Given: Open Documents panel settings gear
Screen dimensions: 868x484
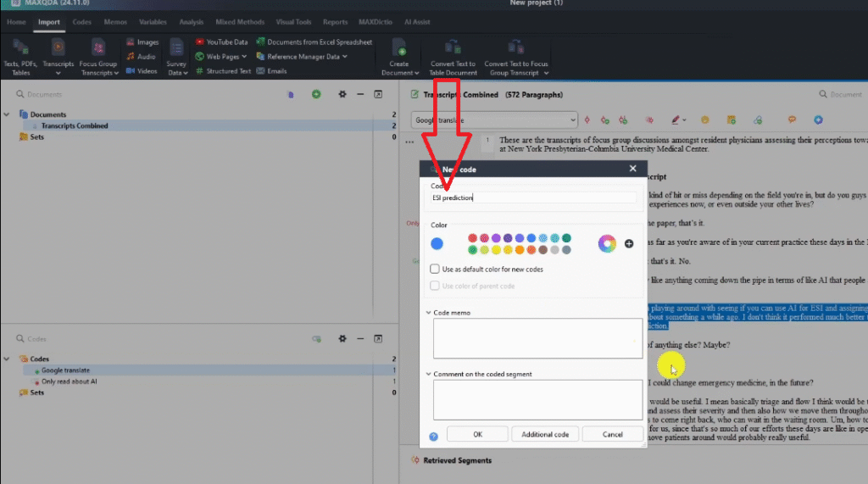Looking at the screenshot, I should (342, 94).
